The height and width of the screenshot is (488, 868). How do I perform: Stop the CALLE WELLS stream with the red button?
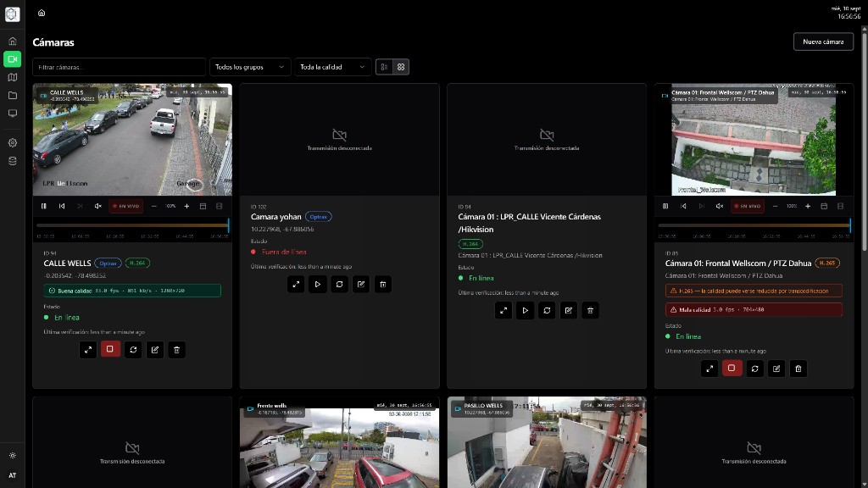110,349
